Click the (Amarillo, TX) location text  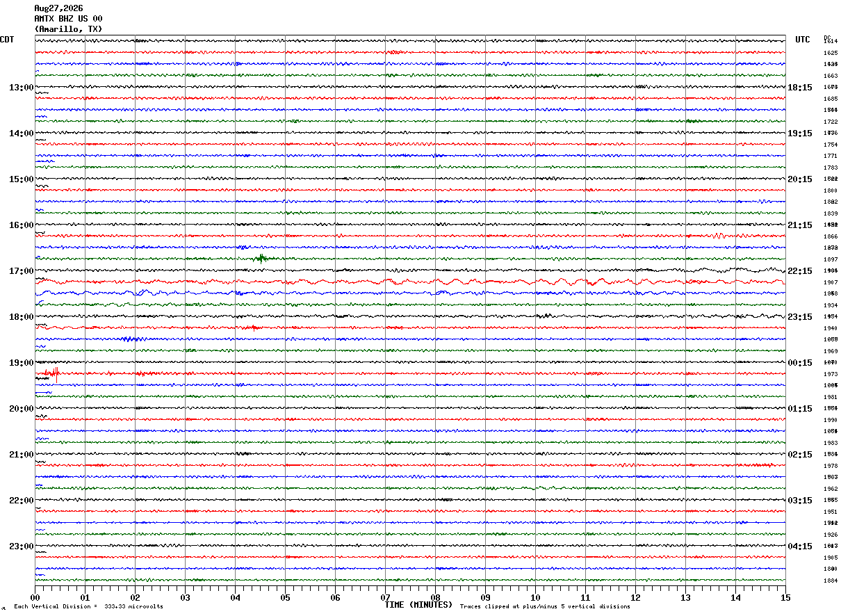(68, 29)
